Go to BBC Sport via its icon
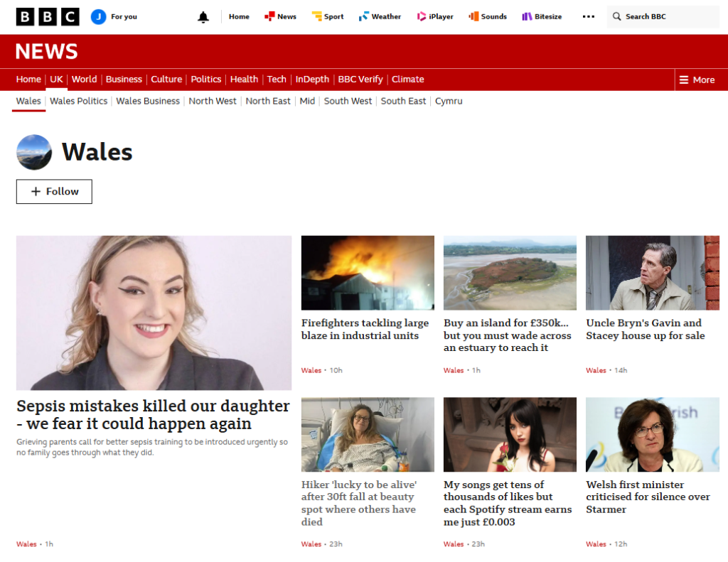The image size is (728, 562). tap(317, 16)
